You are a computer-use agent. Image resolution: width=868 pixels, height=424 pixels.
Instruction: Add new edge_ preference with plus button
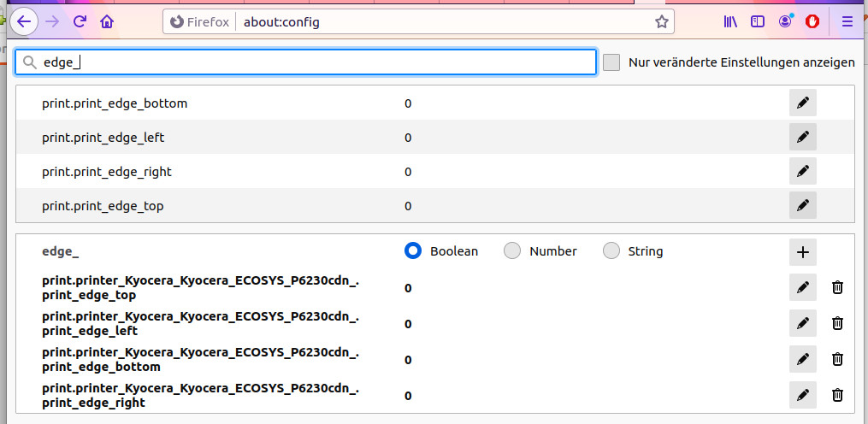(802, 251)
